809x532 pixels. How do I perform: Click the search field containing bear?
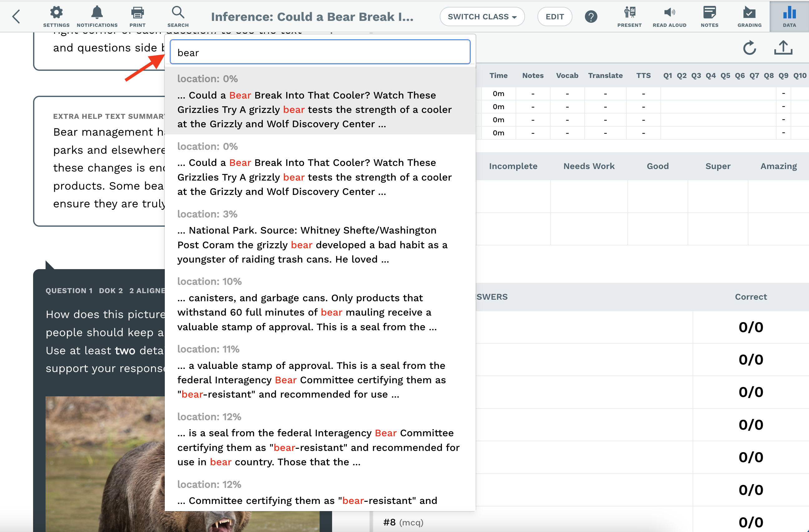point(320,52)
